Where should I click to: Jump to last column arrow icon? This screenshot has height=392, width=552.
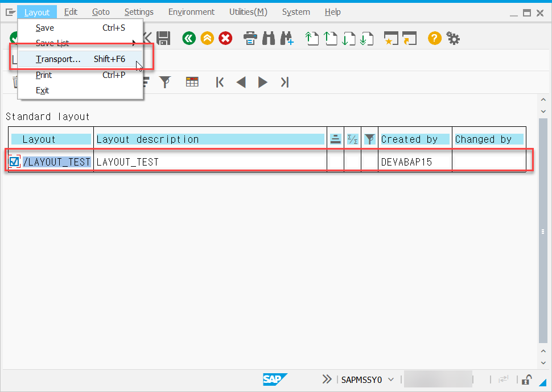point(285,82)
